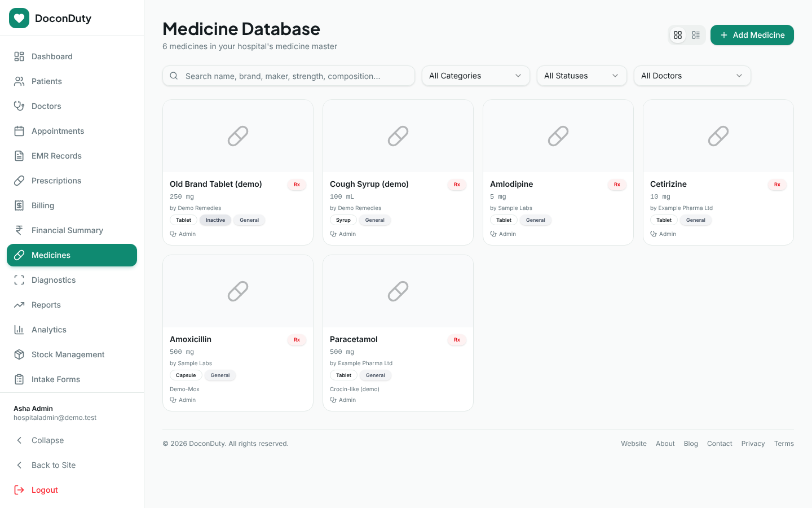
Task: Click the Syrup tag on Cough Syrup card
Action: 343,220
